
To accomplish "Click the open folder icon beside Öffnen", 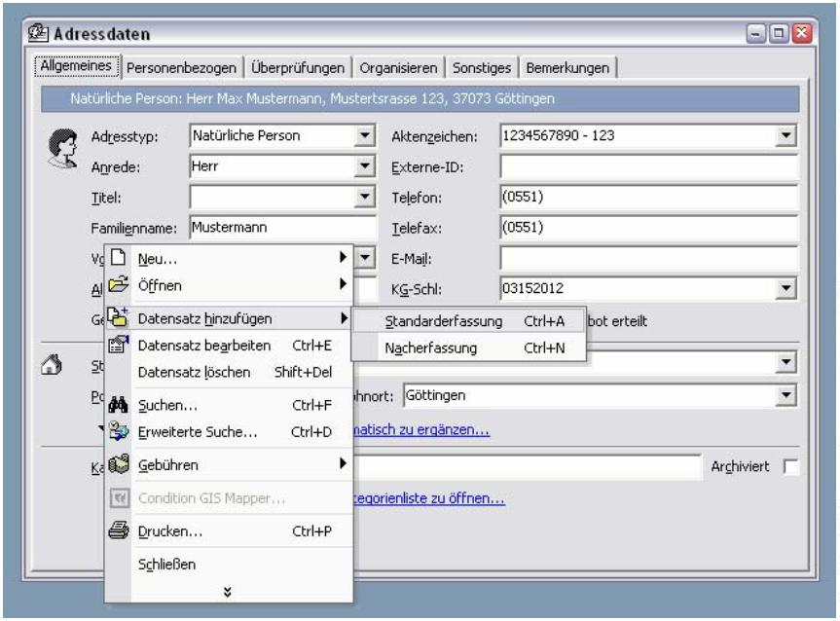I will pos(120,285).
